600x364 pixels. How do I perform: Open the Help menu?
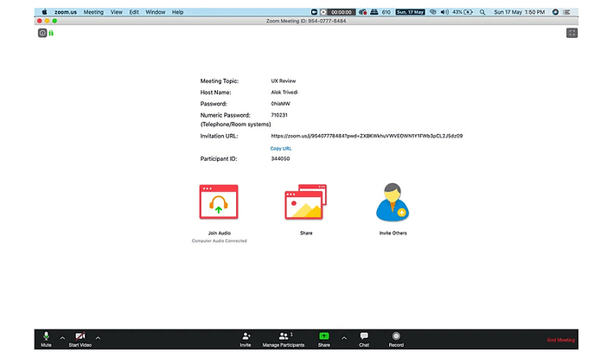click(x=177, y=12)
